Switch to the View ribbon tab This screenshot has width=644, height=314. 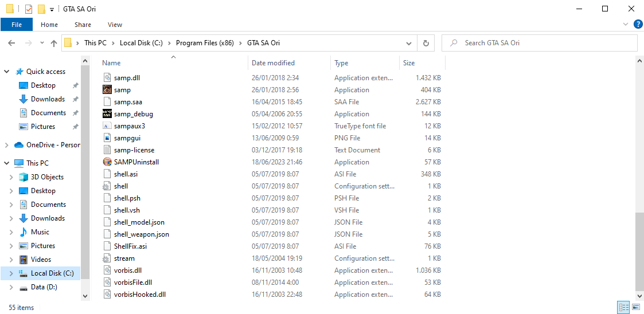point(115,25)
